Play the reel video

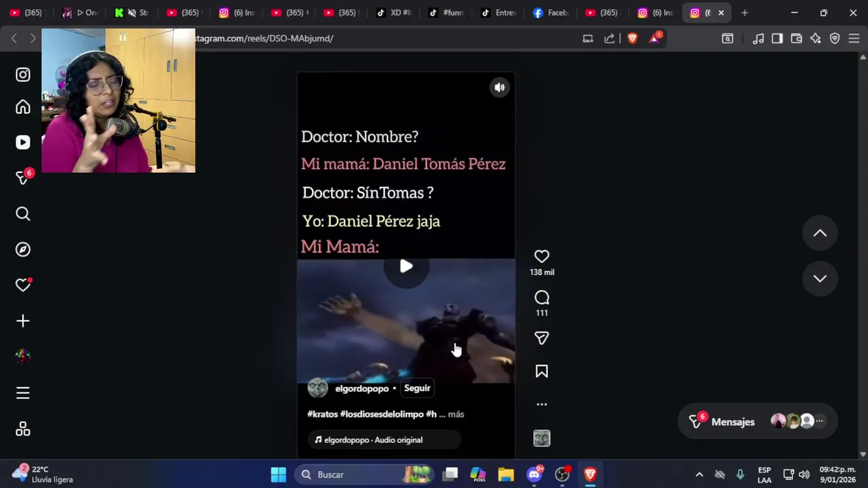406,266
